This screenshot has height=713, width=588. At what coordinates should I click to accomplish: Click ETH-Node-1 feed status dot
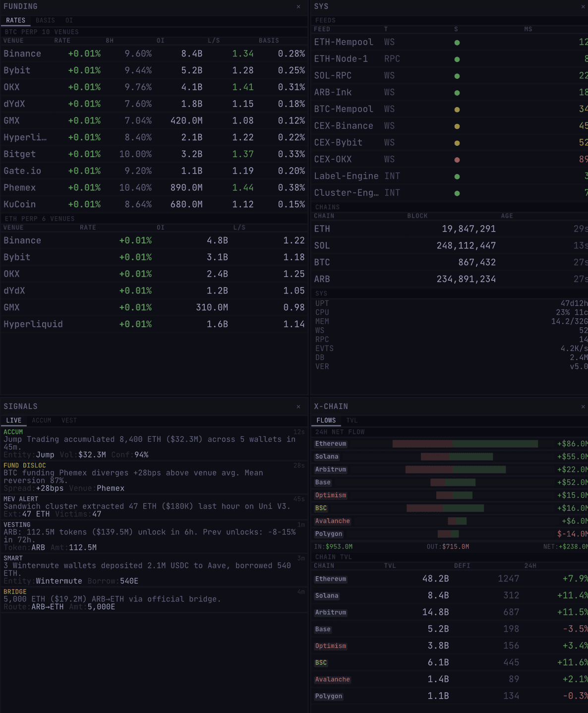pos(457,59)
